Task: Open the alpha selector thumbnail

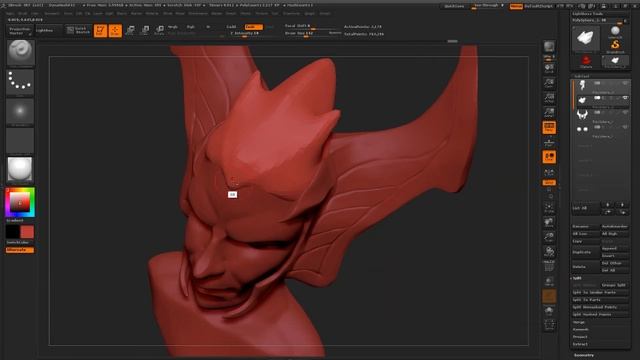Action: coord(20,111)
